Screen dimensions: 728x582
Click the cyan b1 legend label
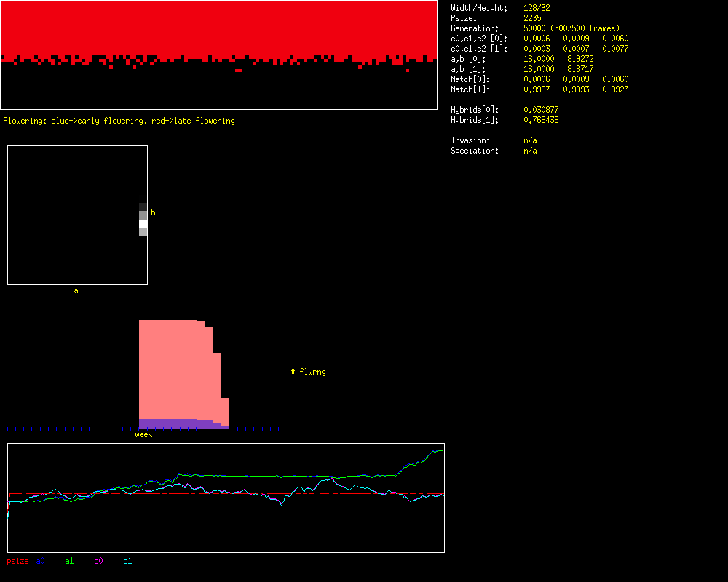coord(127,561)
